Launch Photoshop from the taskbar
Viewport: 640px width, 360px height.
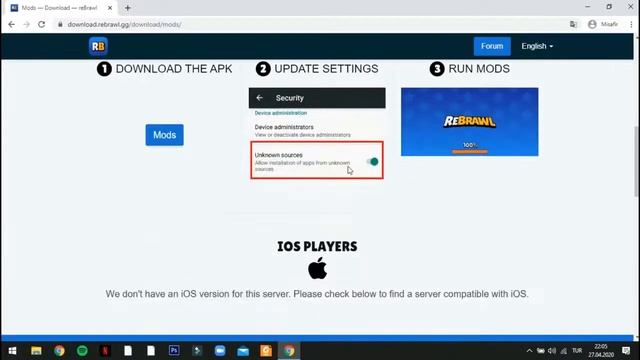click(174, 351)
